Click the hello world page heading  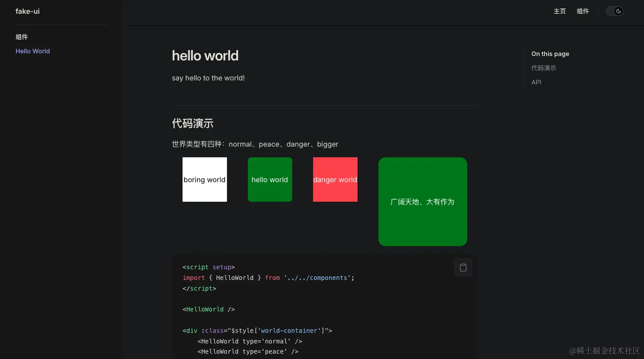point(205,56)
